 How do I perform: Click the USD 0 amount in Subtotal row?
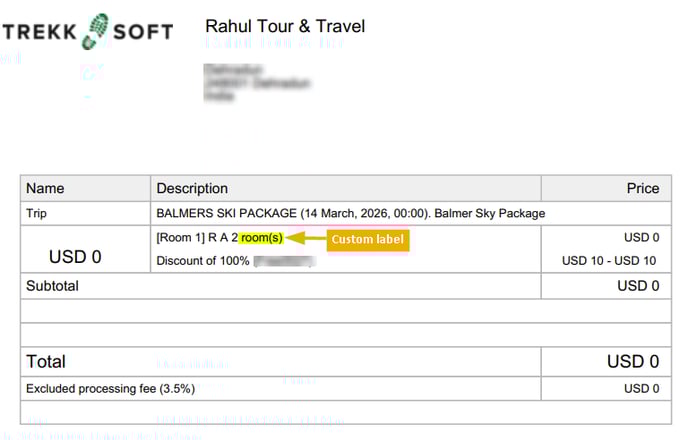(638, 286)
